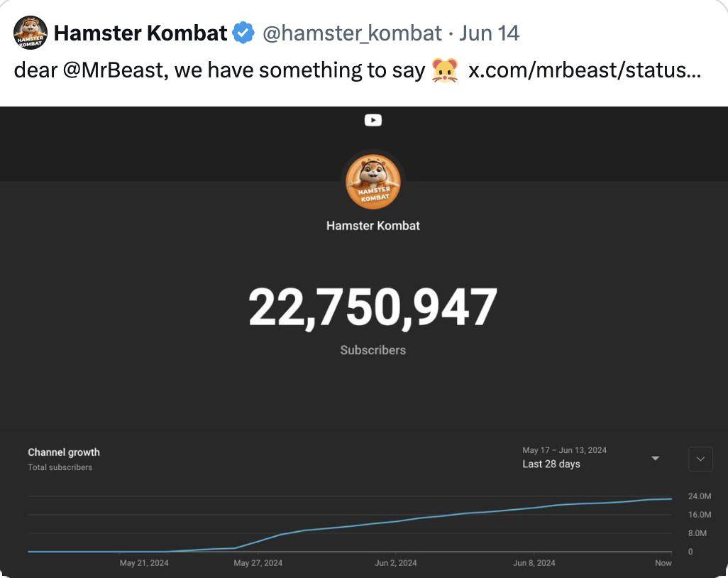Click the Now marker on the chart axis

coord(663,562)
